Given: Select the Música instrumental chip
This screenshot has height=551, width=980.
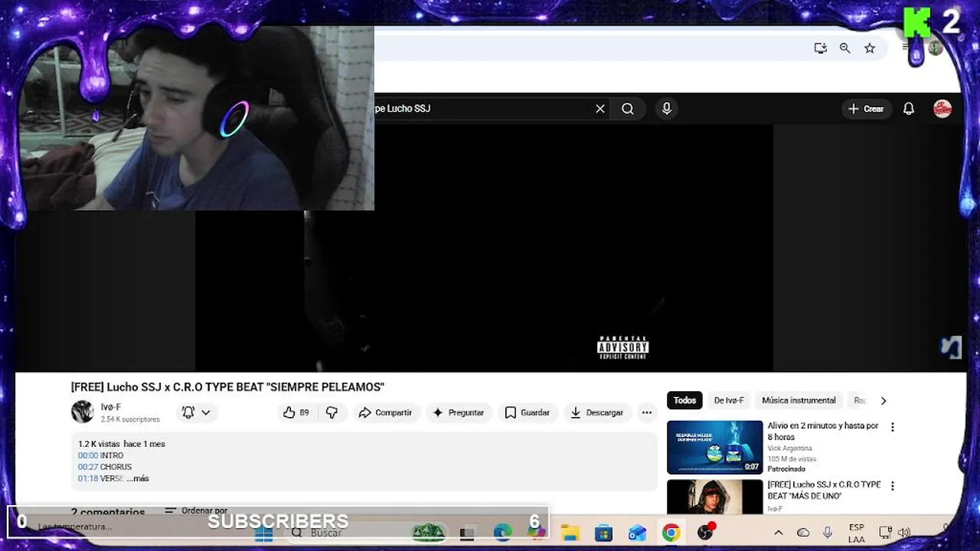Looking at the screenshot, I should (x=799, y=400).
